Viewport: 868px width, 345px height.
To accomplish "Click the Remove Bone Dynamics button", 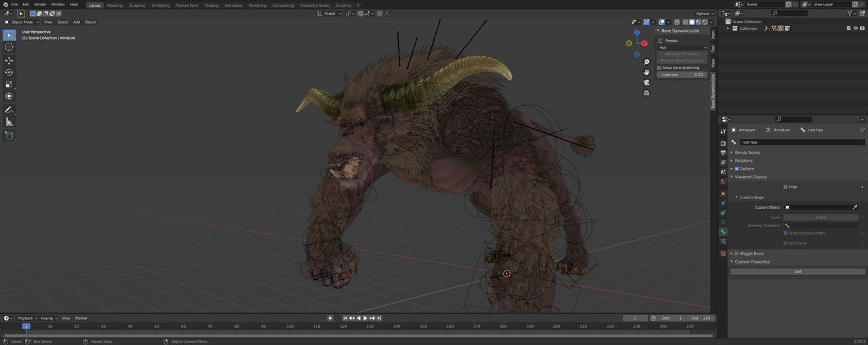I will [x=682, y=60].
